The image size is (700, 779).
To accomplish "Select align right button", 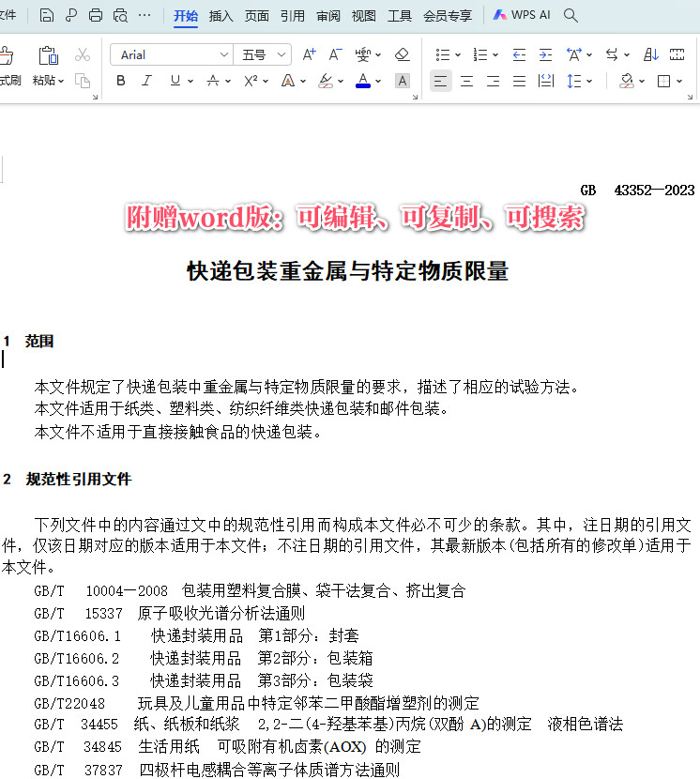I will (493, 81).
